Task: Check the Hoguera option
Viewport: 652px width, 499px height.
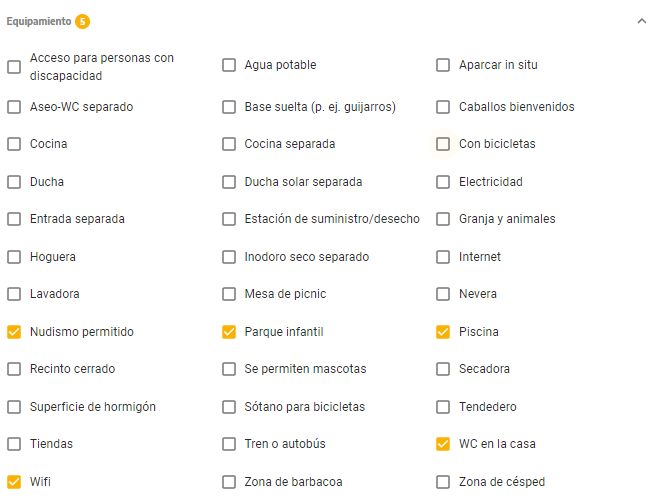Action: [14, 257]
